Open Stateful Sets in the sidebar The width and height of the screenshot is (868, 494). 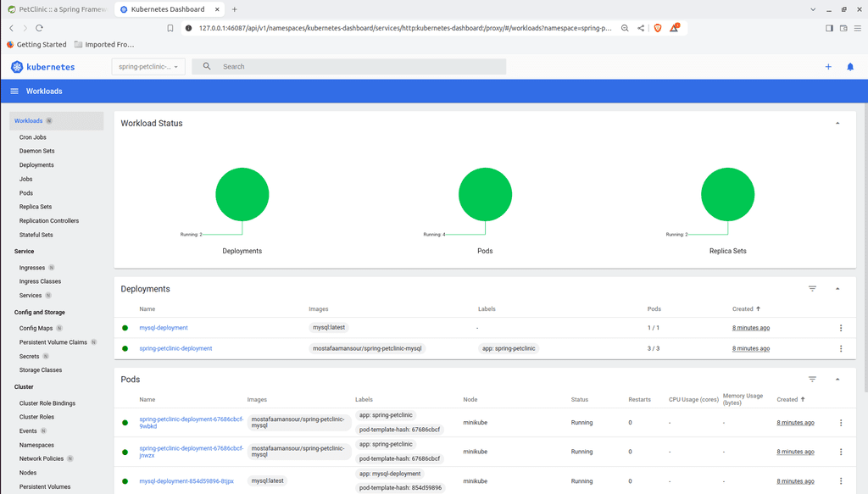[x=36, y=235]
